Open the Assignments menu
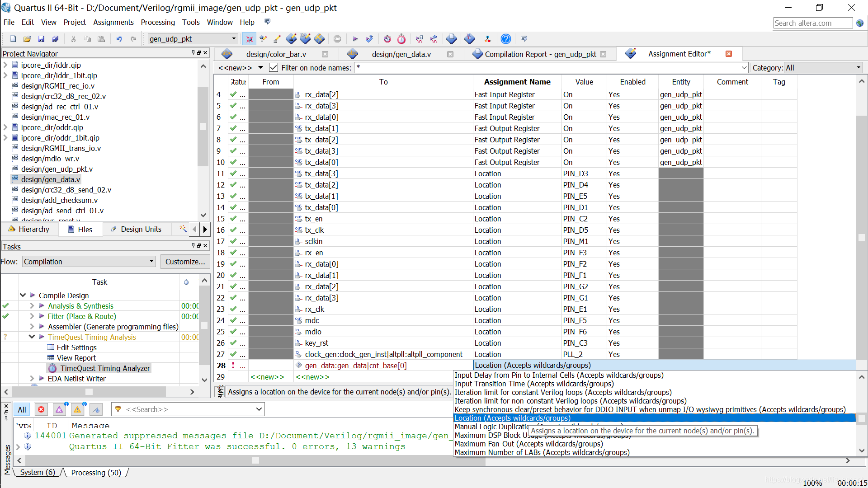 click(x=113, y=22)
